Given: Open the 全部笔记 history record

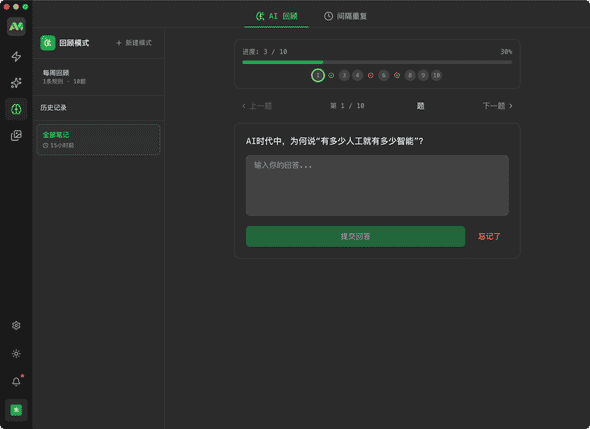Looking at the screenshot, I should click(98, 140).
